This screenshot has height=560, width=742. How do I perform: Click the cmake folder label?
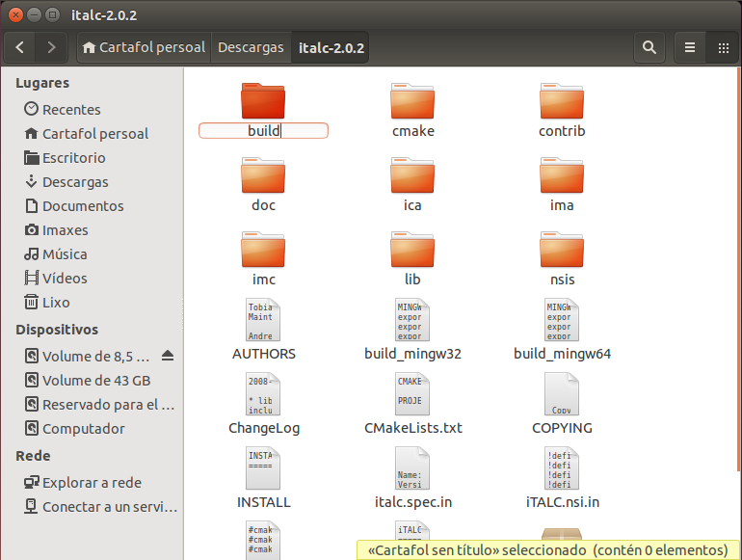click(413, 131)
